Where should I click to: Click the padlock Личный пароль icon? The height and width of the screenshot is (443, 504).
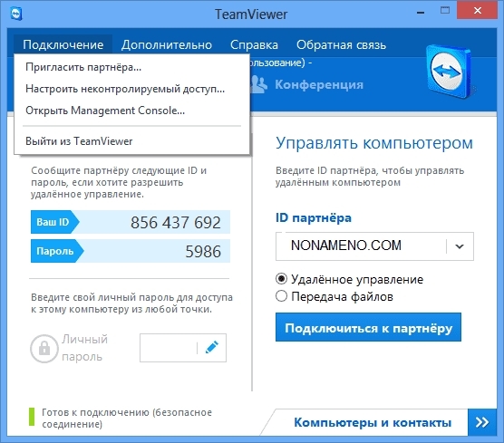pos(44,348)
